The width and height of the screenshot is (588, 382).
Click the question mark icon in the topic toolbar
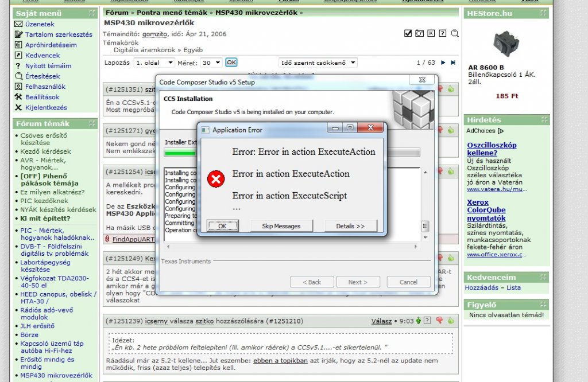click(443, 33)
